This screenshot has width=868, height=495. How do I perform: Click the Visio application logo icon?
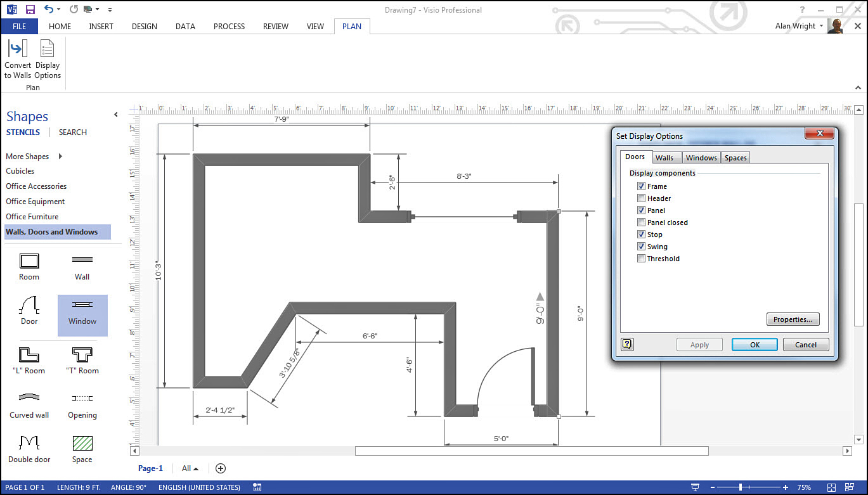coord(11,10)
